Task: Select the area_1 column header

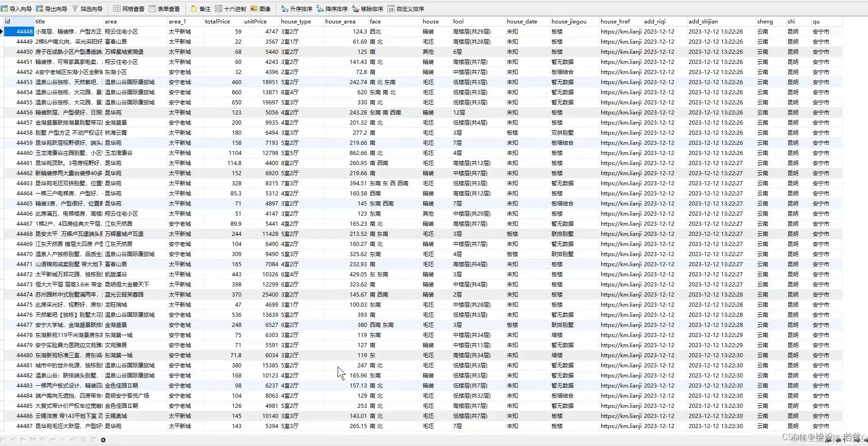Action: tap(186, 21)
